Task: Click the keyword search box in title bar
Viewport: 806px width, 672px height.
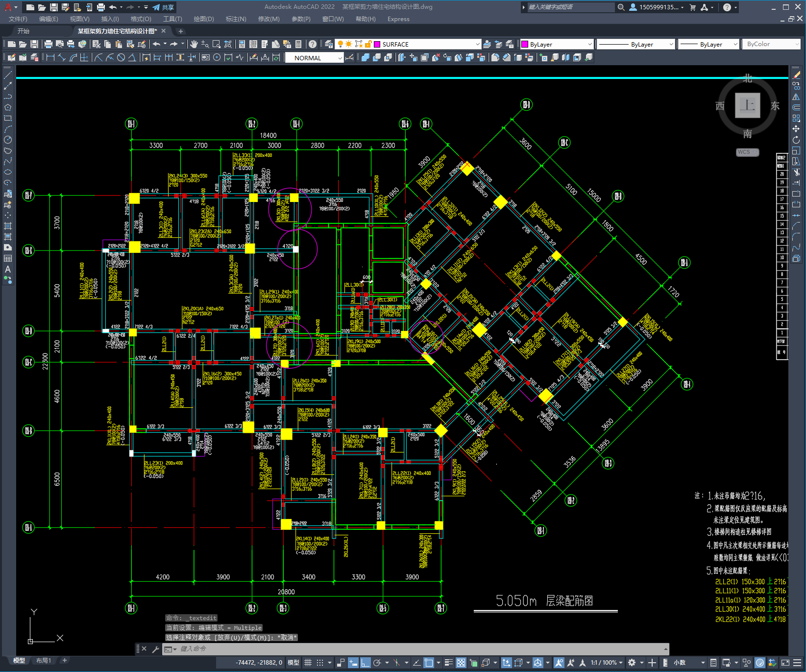Action: pyautogui.click(x=570, y=7)
